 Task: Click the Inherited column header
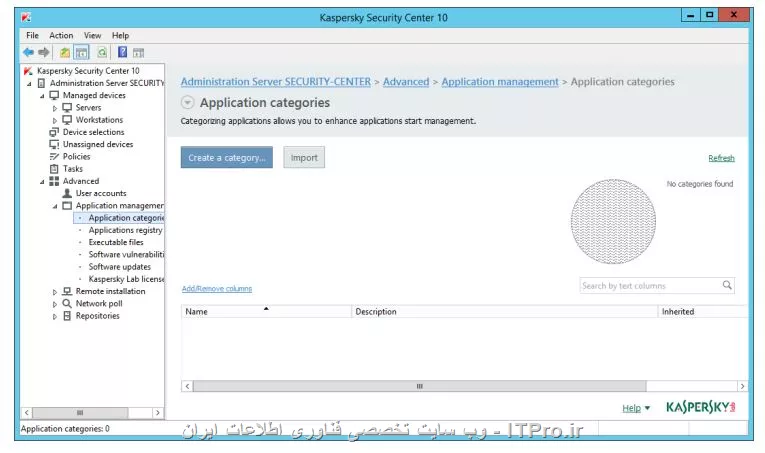tap(703, 312)
